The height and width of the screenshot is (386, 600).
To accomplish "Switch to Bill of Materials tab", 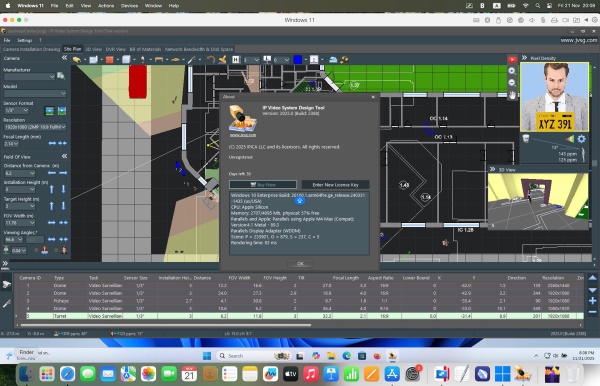I will click(x=145, y=49).
